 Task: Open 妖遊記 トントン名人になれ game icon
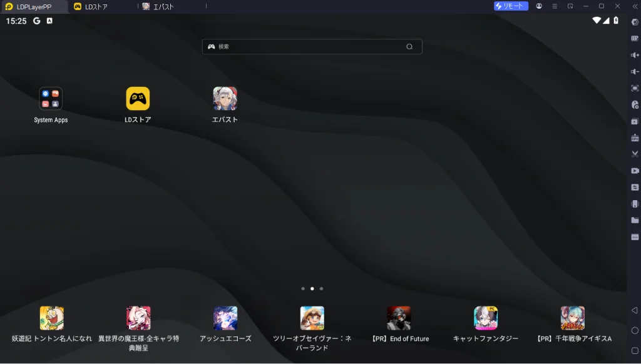[x=51, y=318]
